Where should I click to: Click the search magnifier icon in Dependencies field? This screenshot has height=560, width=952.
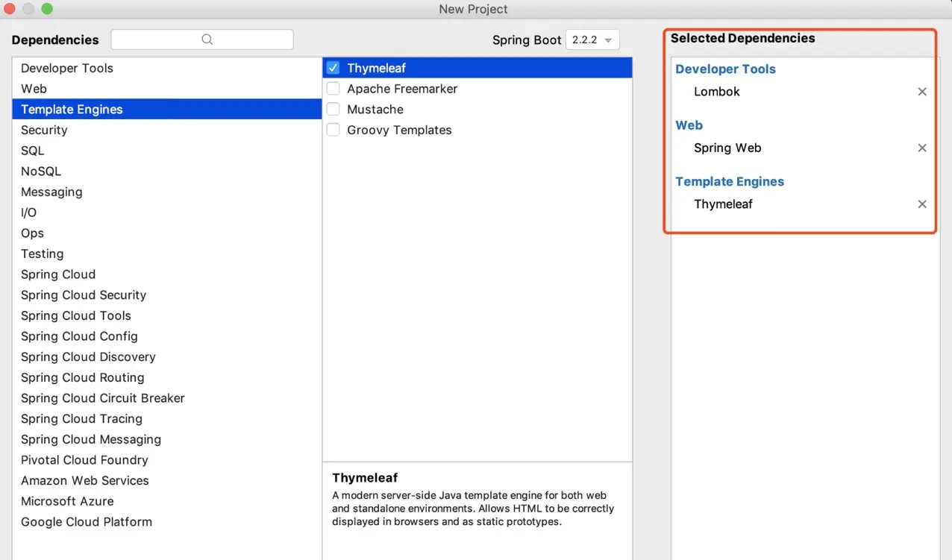coord(207,40)
